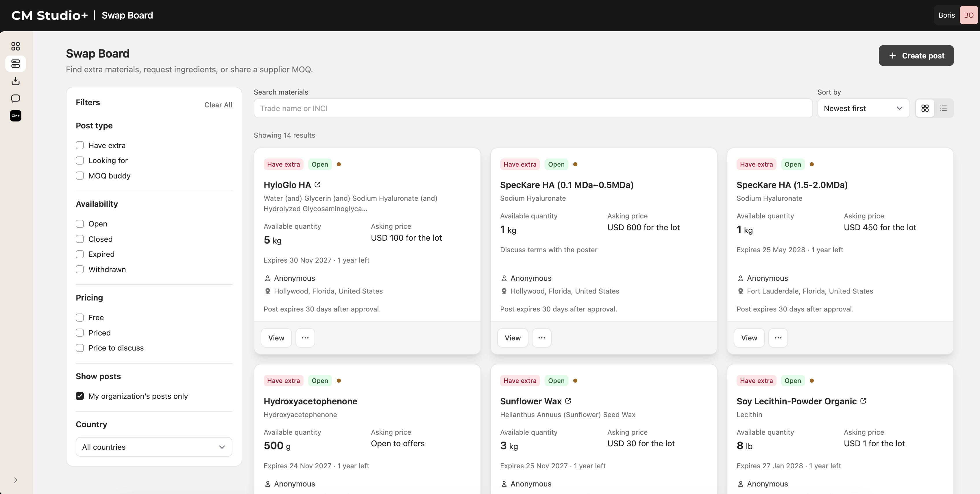Open the All countries dropdown
This screenshot has height=494, width=980.
[154, 447]
